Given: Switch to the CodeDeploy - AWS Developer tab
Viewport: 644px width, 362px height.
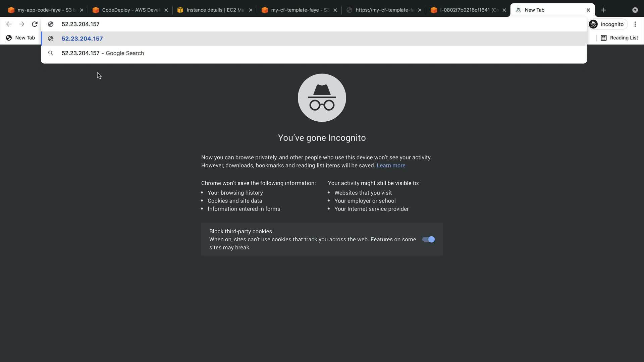Looking at the screenshot, I should coord(130,10).
